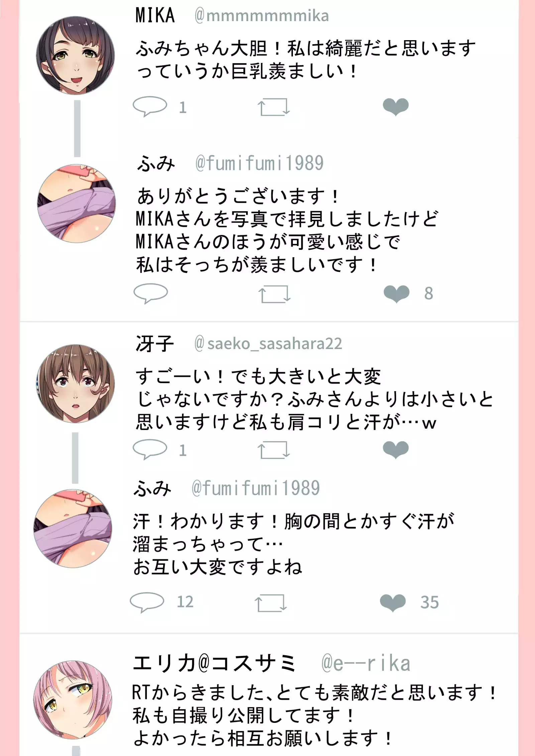Open the @mmmmmmmika profile handle
Viewport: 535px width, 756px height.
[261, 16]
